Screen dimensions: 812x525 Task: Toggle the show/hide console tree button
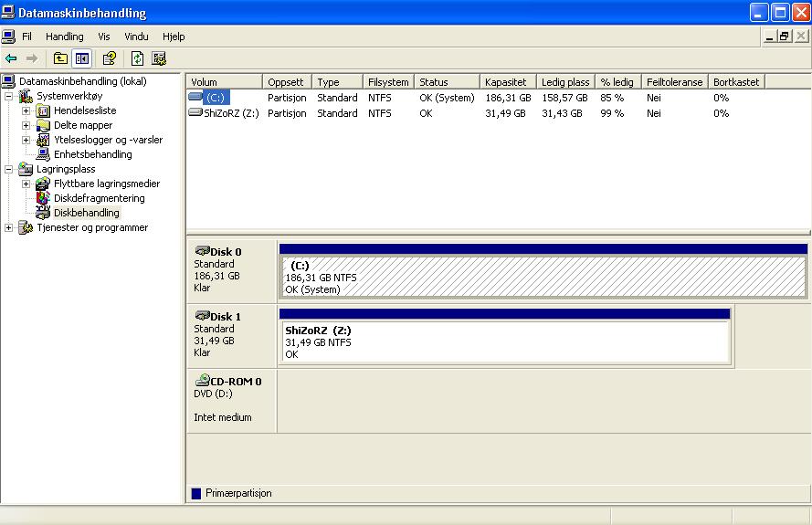82,58
